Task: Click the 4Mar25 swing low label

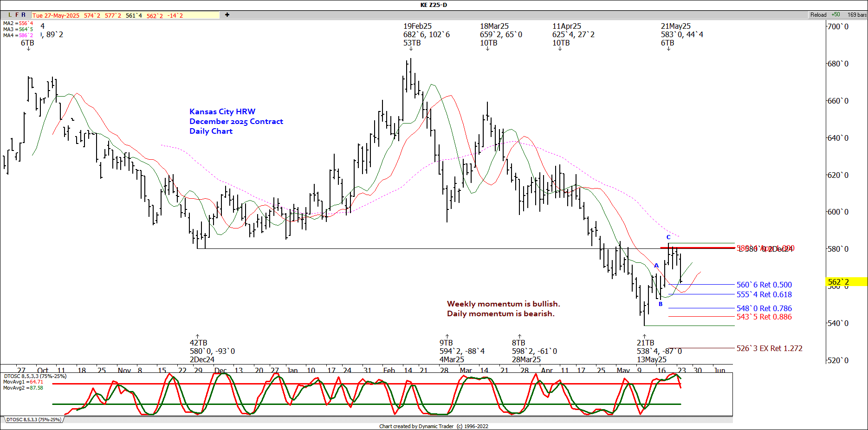Action: click(452, 359)
